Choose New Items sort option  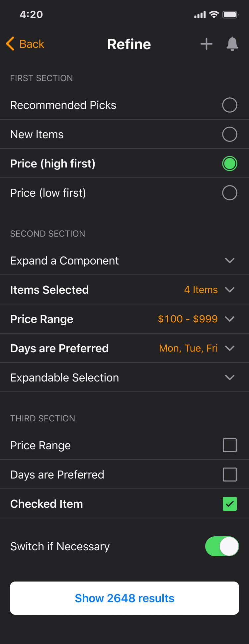[230, 134]
